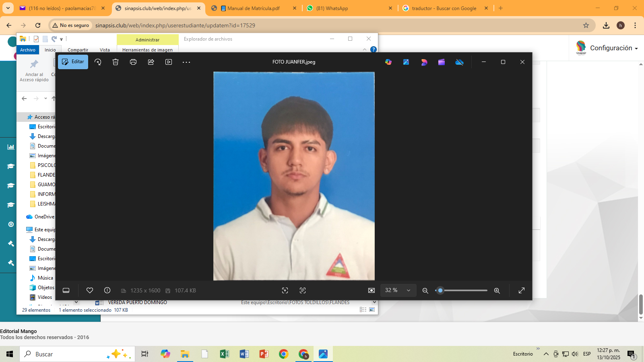Open the Archivo tab in File Explorer

click(x=28, y=50)
